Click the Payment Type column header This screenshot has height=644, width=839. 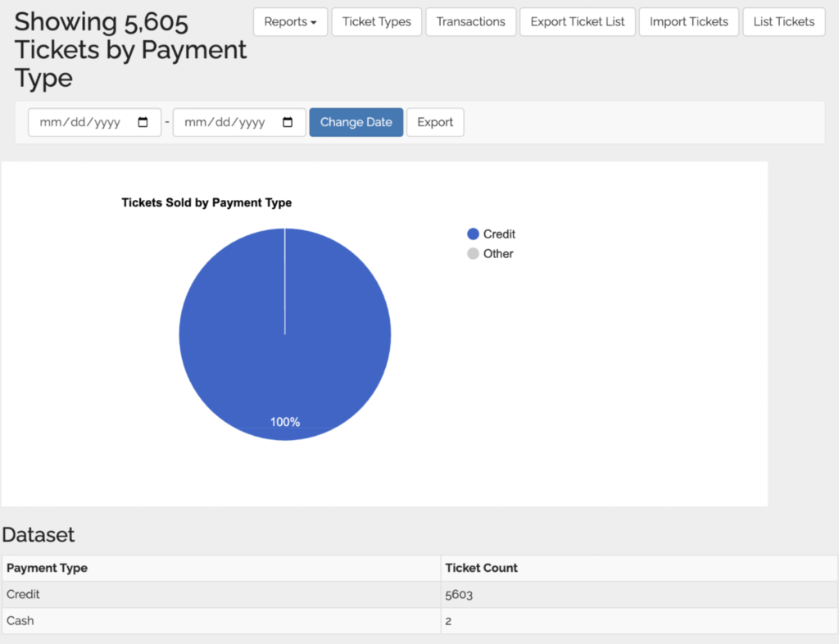coord(48,568)
